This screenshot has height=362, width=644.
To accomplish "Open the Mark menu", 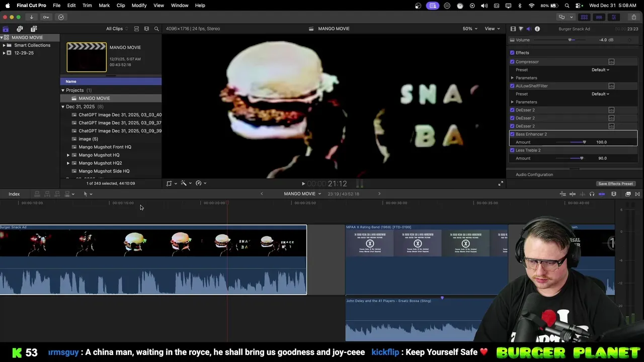I will (104, 6).
